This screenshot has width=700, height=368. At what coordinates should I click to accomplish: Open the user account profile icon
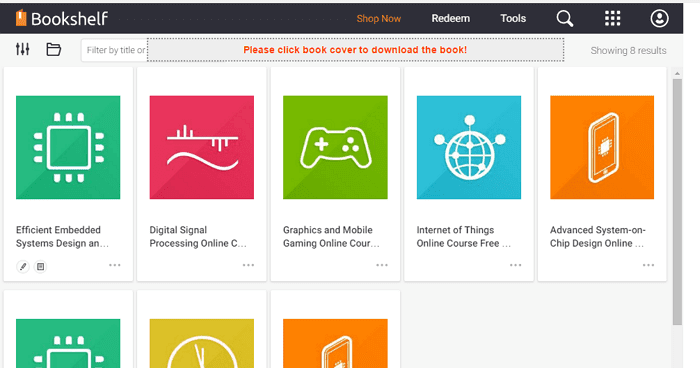click(659, 18)
